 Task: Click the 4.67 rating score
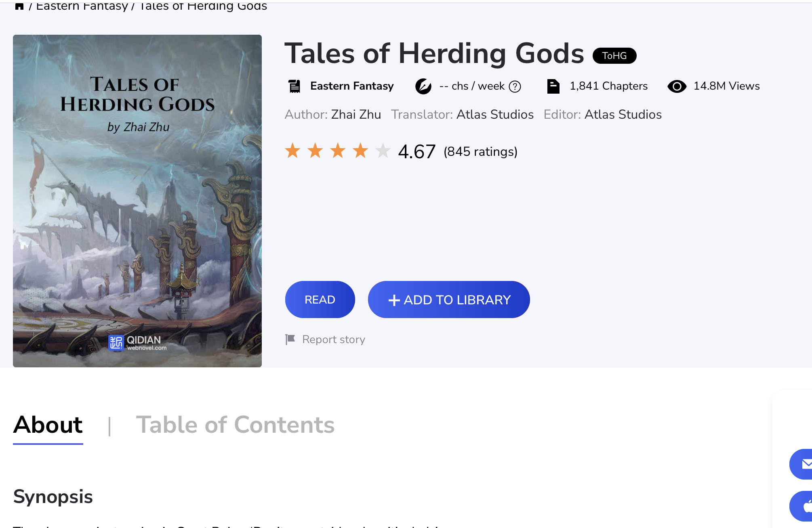point(417,152)
